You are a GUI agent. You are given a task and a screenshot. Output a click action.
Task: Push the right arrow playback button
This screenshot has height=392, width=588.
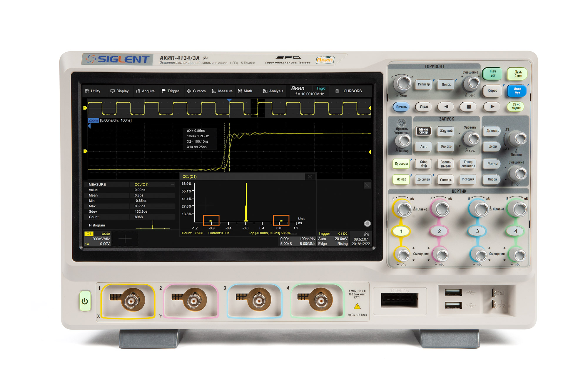coord(492,106)
